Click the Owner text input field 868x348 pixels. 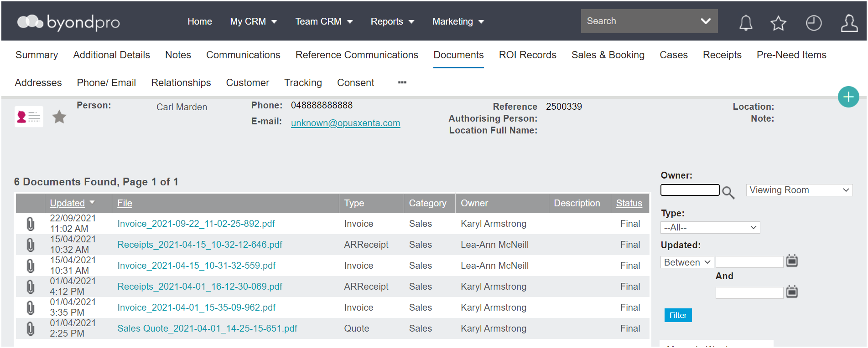pyautogui.click(x=690, y=190)
